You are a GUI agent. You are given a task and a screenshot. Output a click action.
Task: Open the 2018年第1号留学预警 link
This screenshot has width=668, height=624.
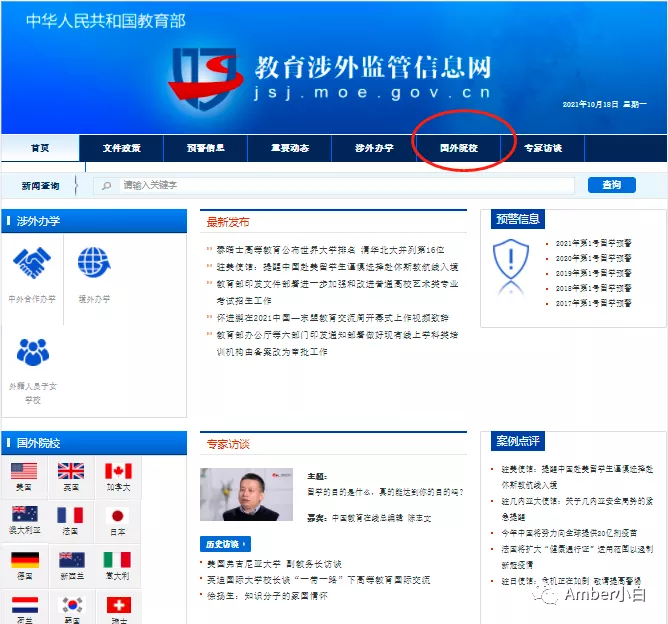tap(593, 288)
